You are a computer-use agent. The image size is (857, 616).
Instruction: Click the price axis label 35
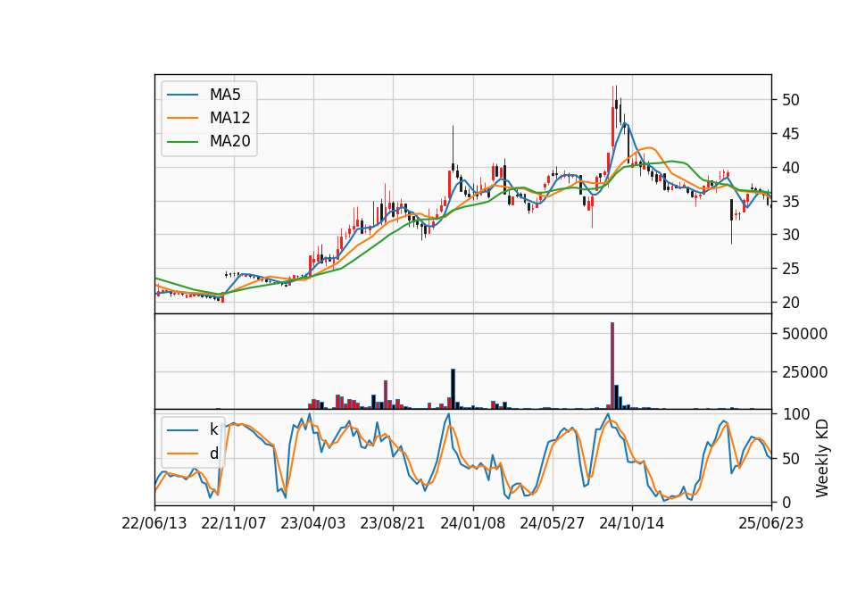[x=791, y=202]
